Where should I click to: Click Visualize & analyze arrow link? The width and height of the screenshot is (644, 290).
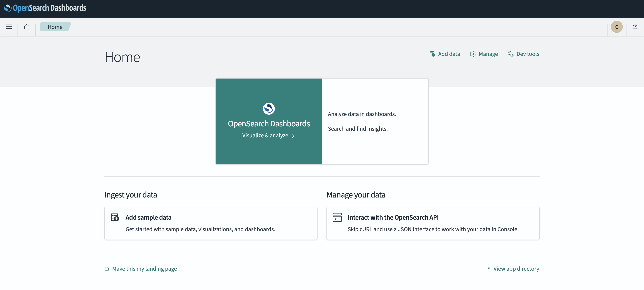268,135
